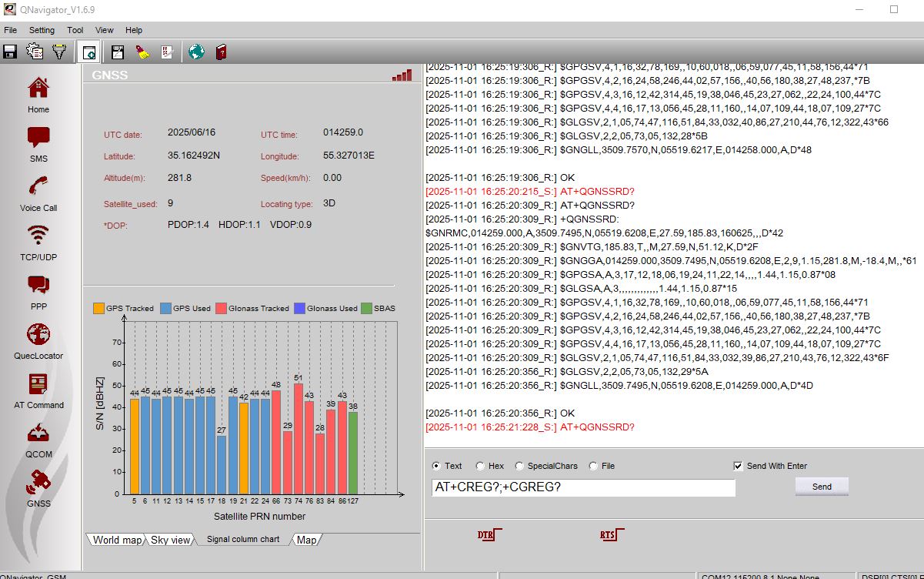The image size is (924, 579).
Task: Select the File radio button
Action: pyautogui.click(x=593, y=466)
